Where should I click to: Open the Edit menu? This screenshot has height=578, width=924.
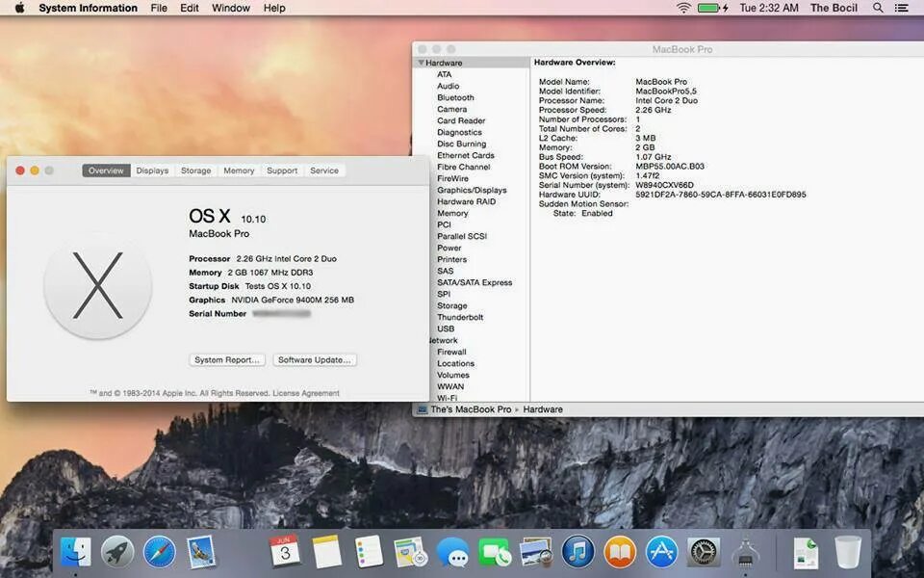(x=190, y=8)
